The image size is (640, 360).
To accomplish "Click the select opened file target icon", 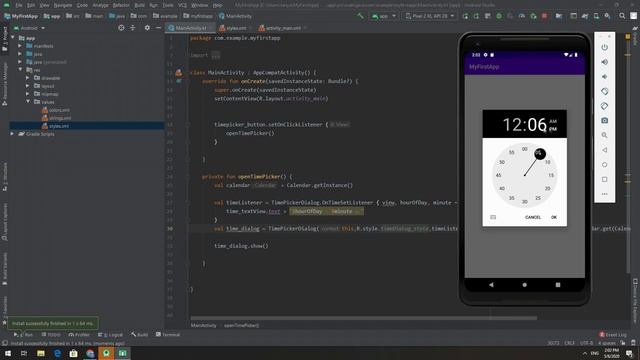I will click(x=121, y=28).
